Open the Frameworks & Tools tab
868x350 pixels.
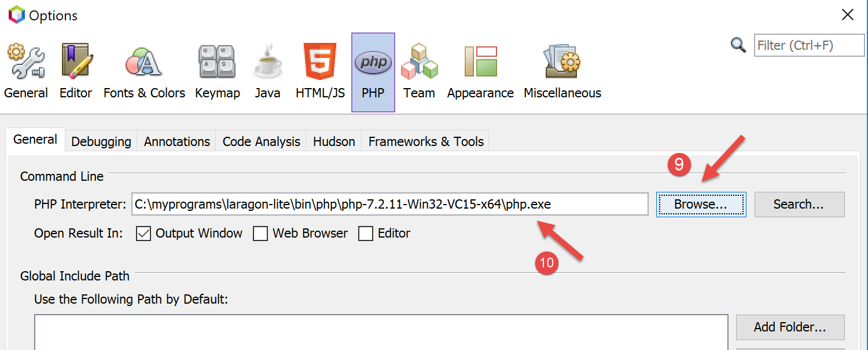point(426,141)
